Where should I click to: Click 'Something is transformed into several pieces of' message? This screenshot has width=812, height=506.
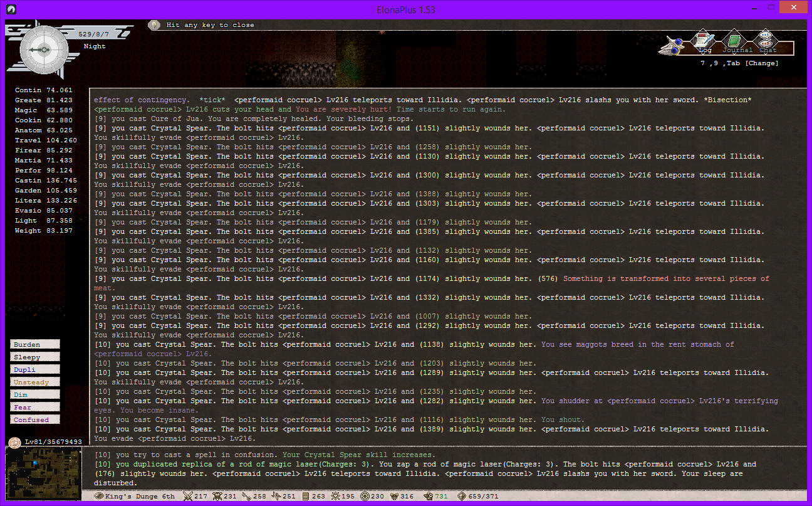pos(667,278)
